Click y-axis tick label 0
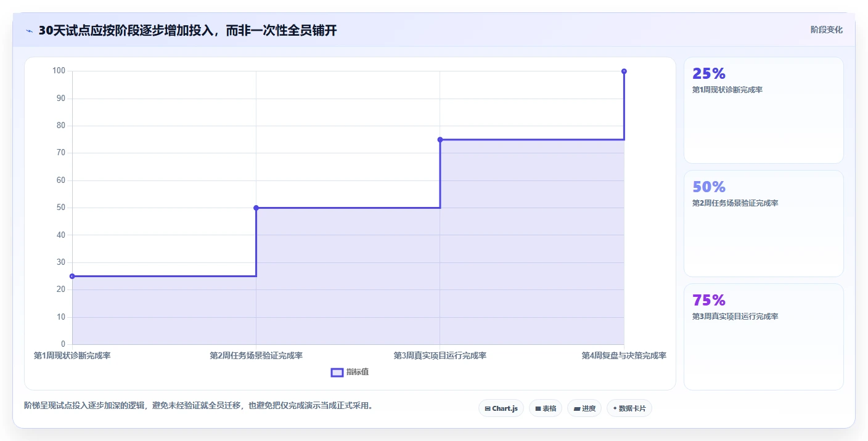Viewport: 868px width, 441px height. pos(63,344)
